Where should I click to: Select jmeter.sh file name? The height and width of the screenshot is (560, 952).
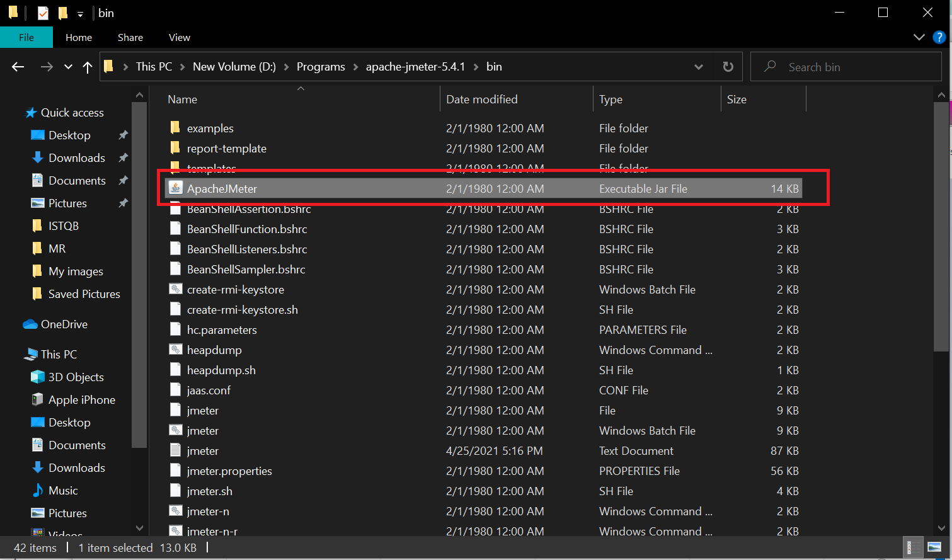click(x=210, y=491)
